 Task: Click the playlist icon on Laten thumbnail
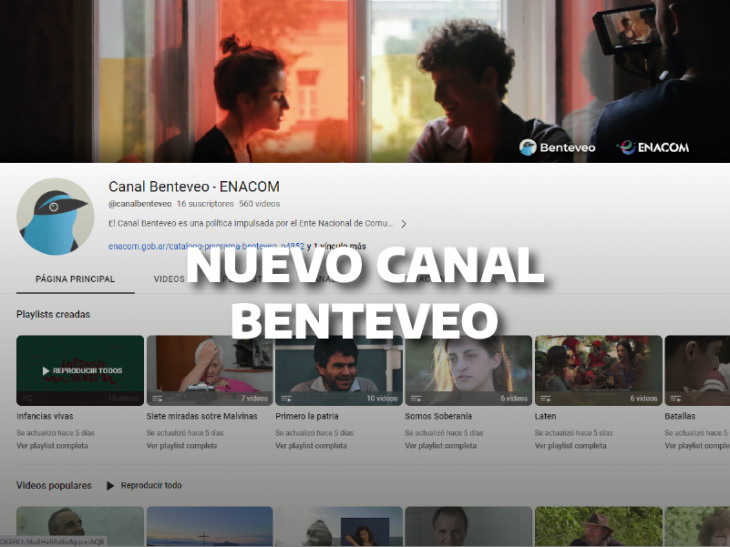pos(546,398)
